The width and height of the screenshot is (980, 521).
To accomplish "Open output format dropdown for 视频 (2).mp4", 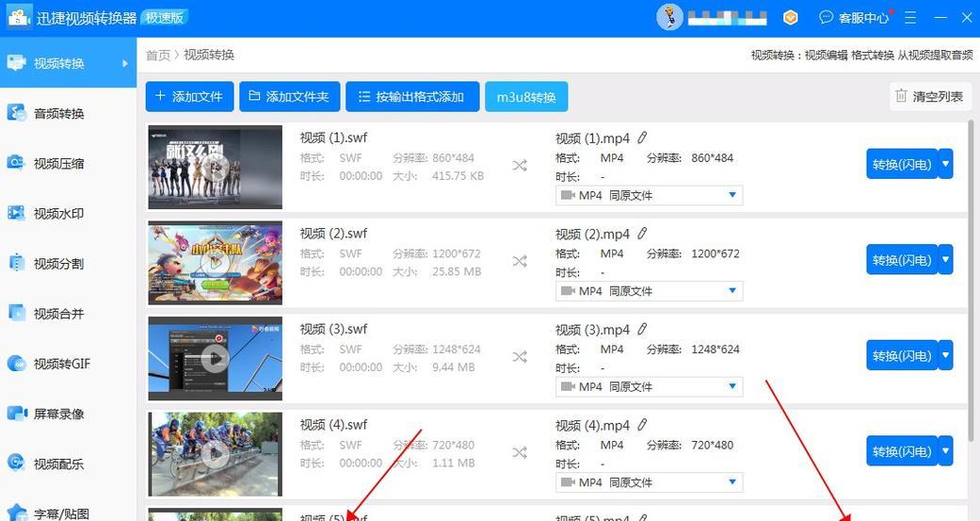I will (650, 291).
